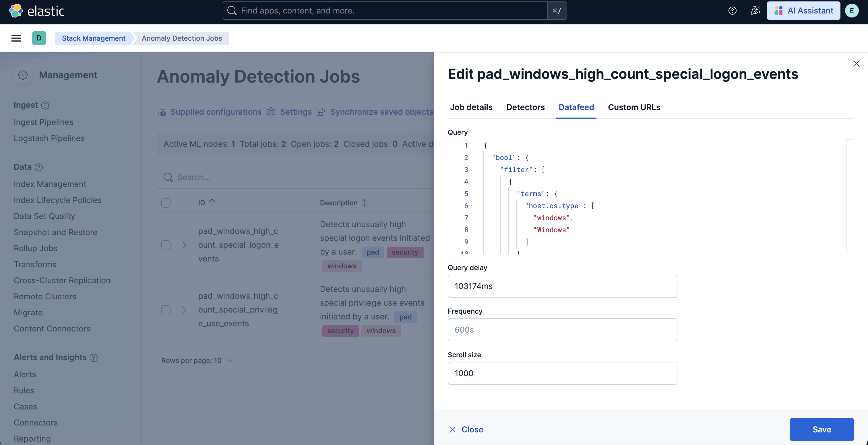Switch to the Detectors tab
This screenshot has width=868, height=445.
[x=525, y=107]
